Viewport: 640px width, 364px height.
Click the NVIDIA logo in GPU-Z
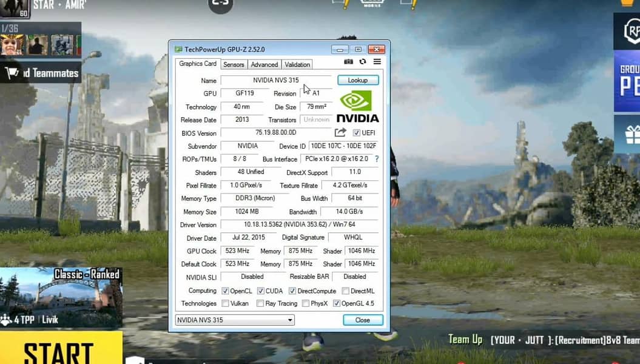click(357, 107)
